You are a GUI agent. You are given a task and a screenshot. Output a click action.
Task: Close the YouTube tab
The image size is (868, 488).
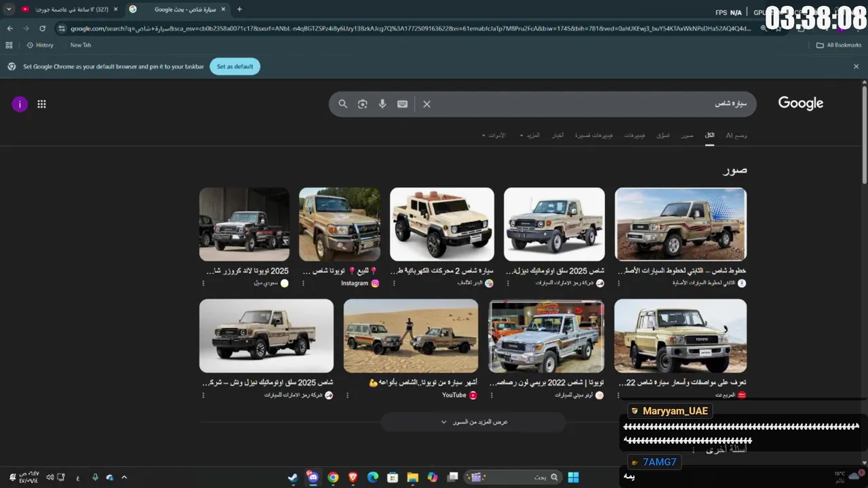coord(115,9)
